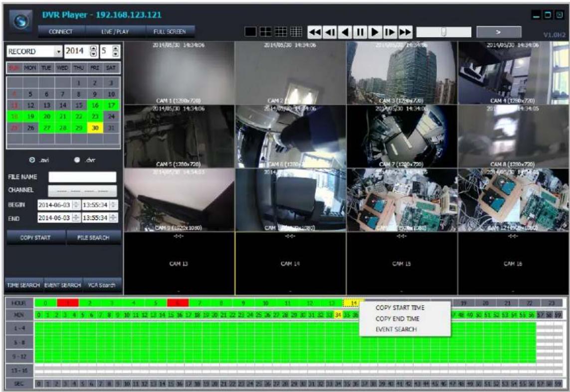570x392 pixels.
Task: Decrease the month 5 stepper
Action: click(116, 54)
